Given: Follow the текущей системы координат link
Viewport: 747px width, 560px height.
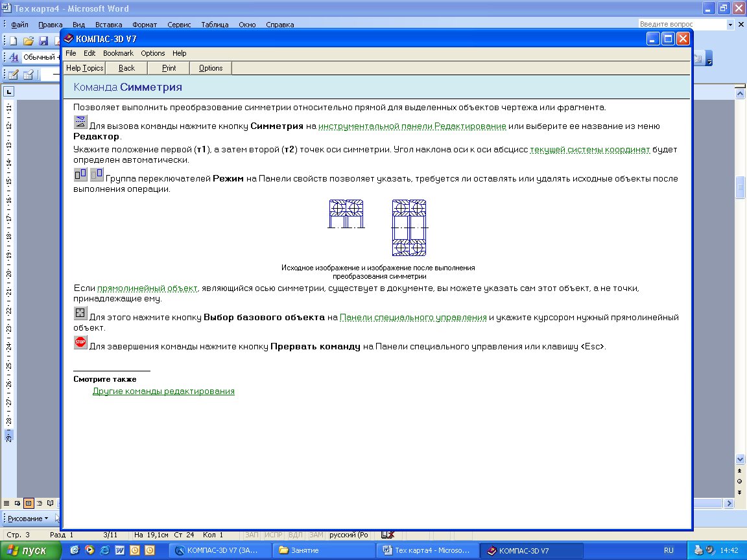Looking at the screenshot, I should coord(590,150).
